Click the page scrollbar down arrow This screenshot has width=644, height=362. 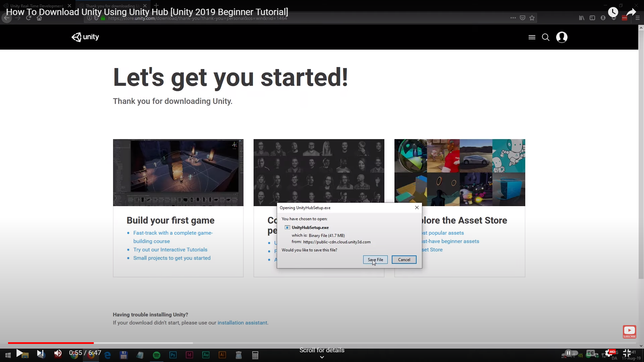[641, 346]
